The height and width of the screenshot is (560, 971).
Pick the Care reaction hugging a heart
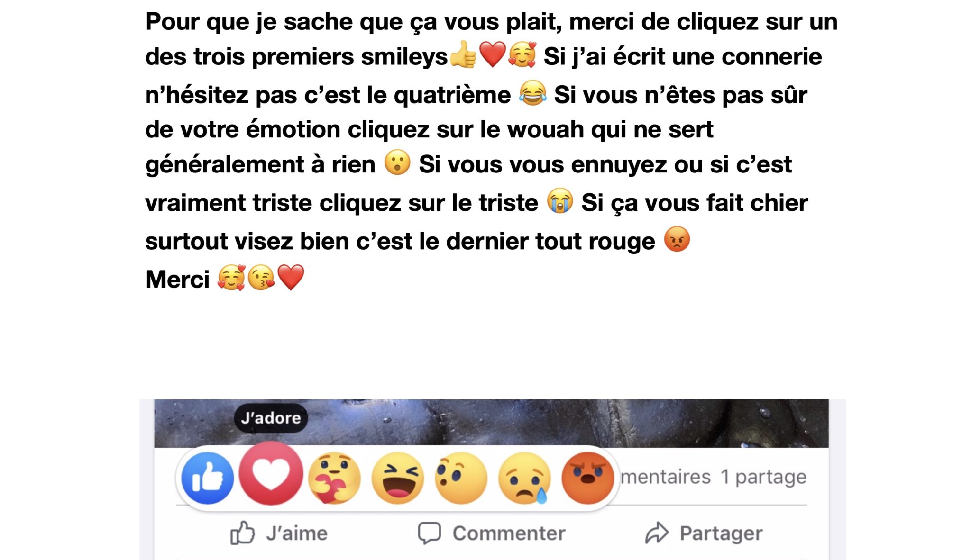coord(334,478)
